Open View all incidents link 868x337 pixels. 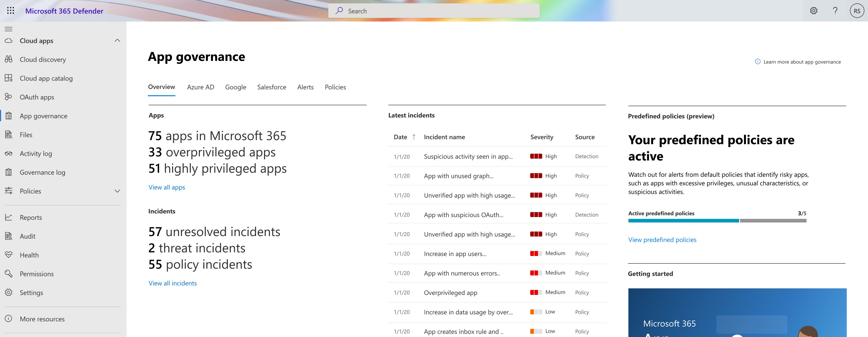point(172,283)
